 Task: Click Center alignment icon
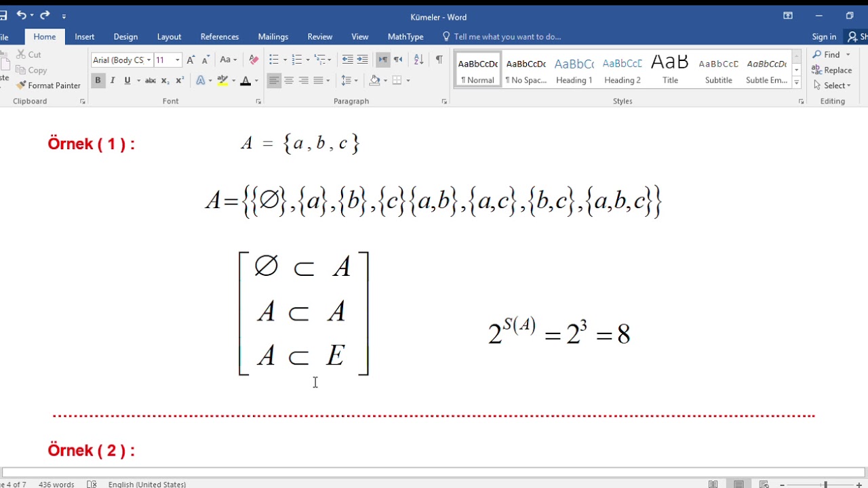pos(289,80)
